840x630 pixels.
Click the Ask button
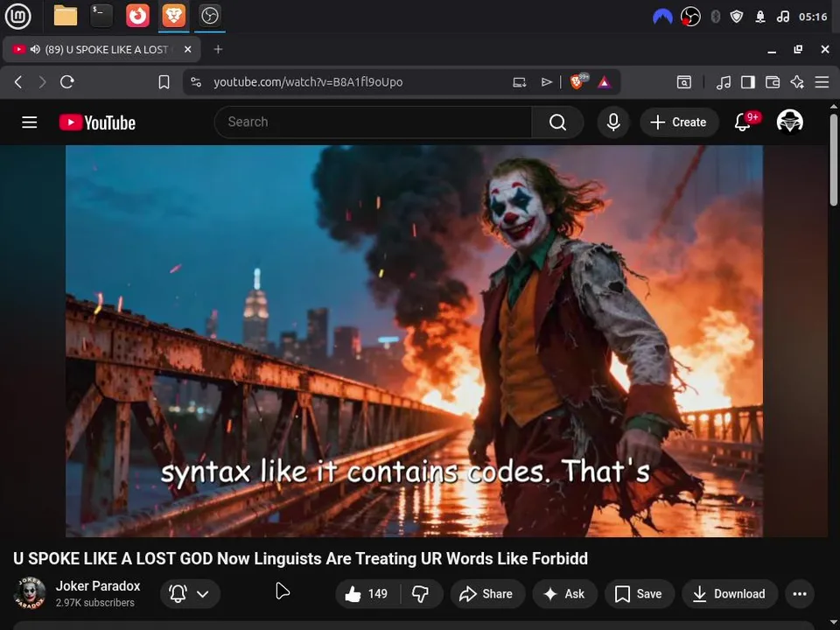pyautogui.click(x=564, y=593)
